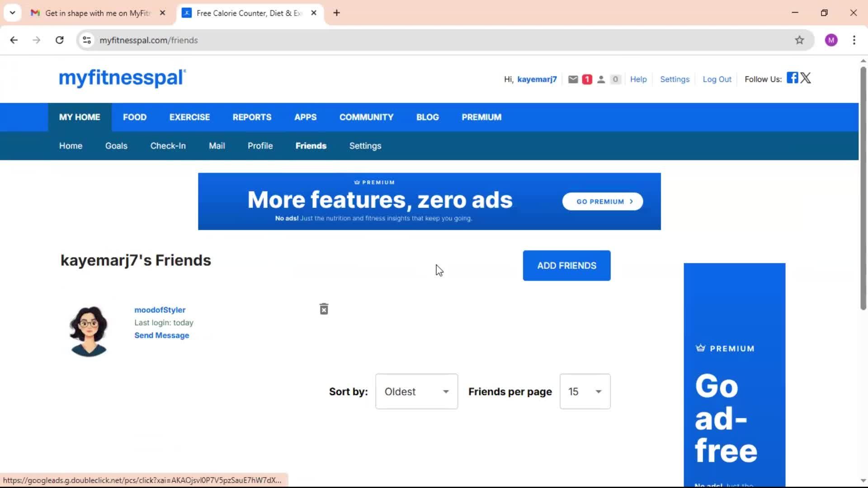Click the kayemarj7 username link
This screenshot has height=488, width=868.
point(537,80)
